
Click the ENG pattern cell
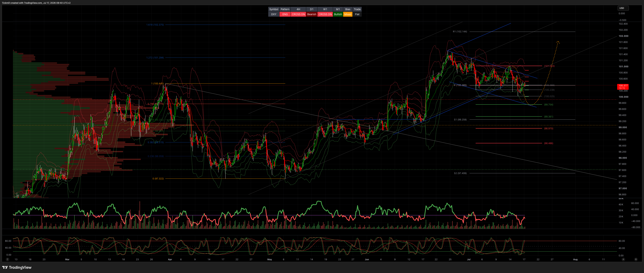point(285,14)
